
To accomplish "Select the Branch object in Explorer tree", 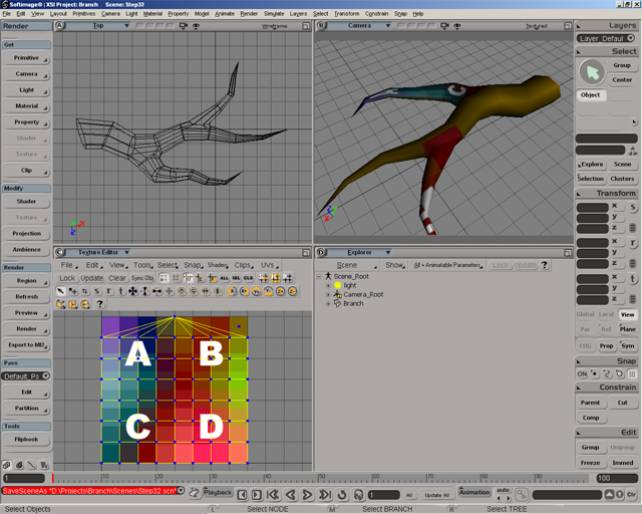I will pos(352,303).
